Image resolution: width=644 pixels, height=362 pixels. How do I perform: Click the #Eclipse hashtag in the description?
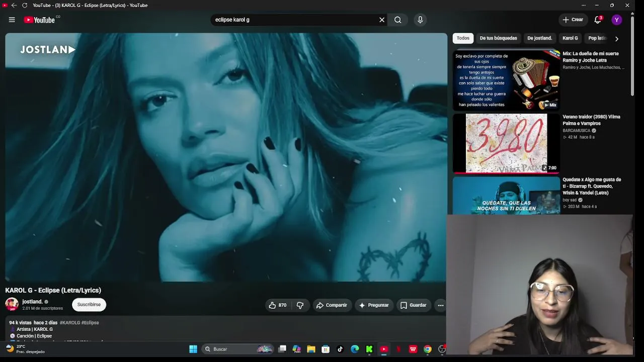point(90,323)
